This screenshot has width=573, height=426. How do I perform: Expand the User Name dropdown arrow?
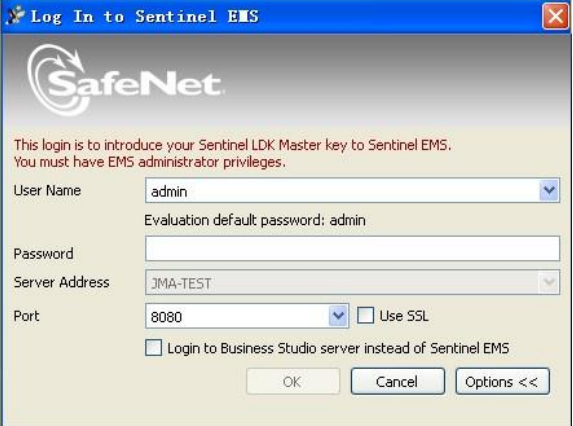pos(549,190)
